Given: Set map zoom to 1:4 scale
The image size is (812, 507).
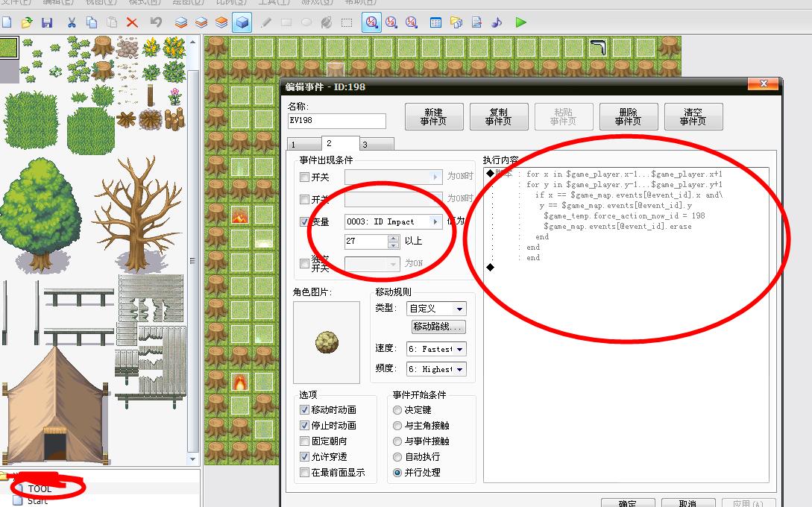Looking at the screenshot, I should [412, 22].
